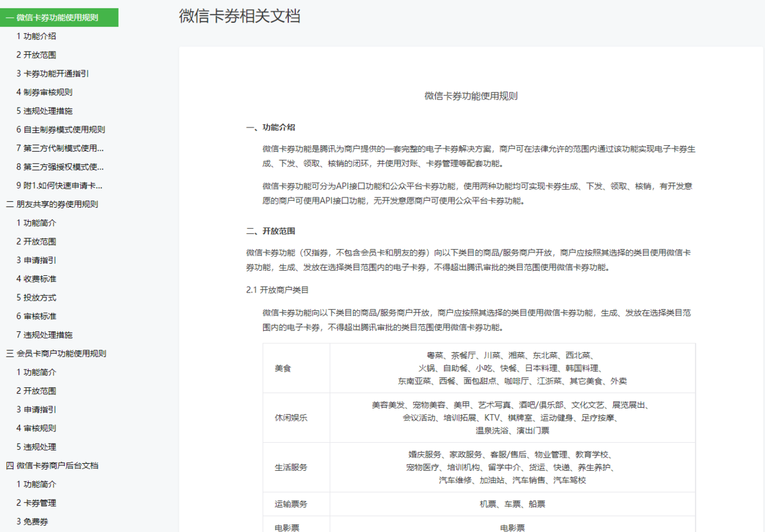The height and width of the screenshot is (532, 765).
Task: Open 2 开放范围 under 会员卡商户功能使用规则
Action: 36,391
